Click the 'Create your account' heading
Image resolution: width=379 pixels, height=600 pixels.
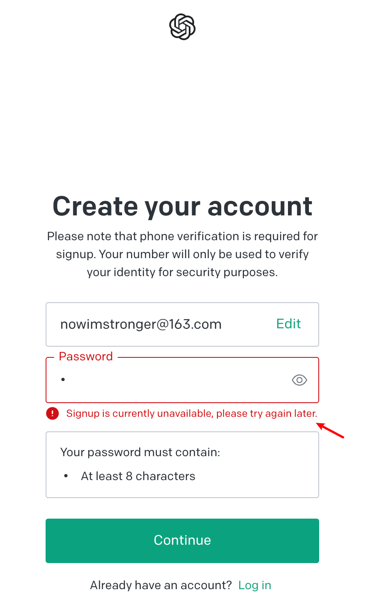(182, 206)
